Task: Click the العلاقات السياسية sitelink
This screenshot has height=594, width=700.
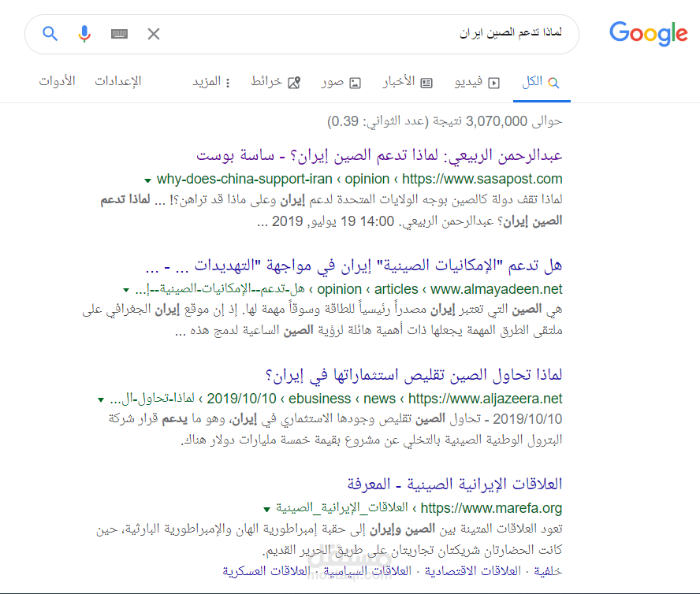Action: click(367, 571)
